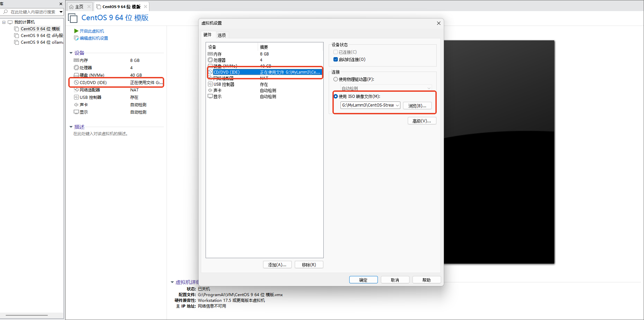Click the display monitor icon in dialog list
This screenshot has width=644, height=320.
pos(210,96)
